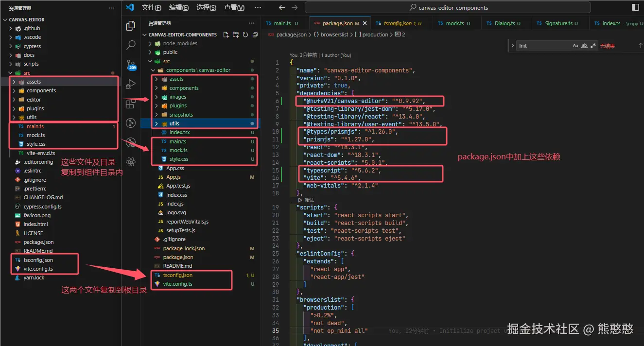
Task: Close the package.json tab
Action: (x=365, y=23)
